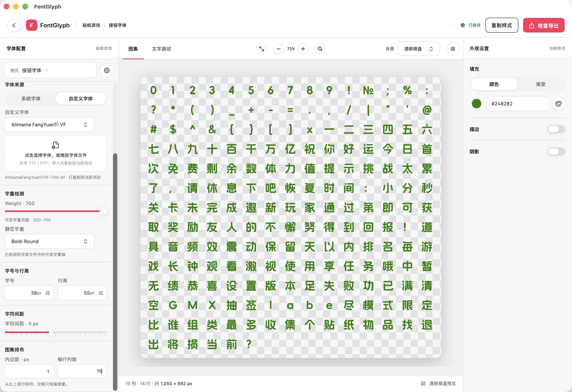572x392 pixels.
Task: Enable the 描边 stroke switch
Action: pos(556,129)
